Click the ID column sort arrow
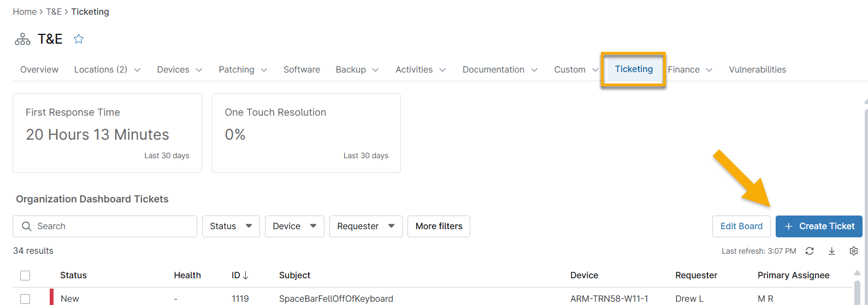Viewport: 868px width, 305px height. pos(246,276)
